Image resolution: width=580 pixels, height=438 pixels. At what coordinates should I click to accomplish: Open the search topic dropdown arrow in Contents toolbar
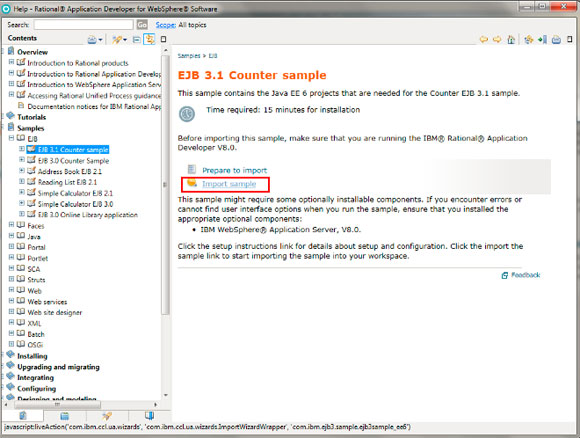pos(125,40)
